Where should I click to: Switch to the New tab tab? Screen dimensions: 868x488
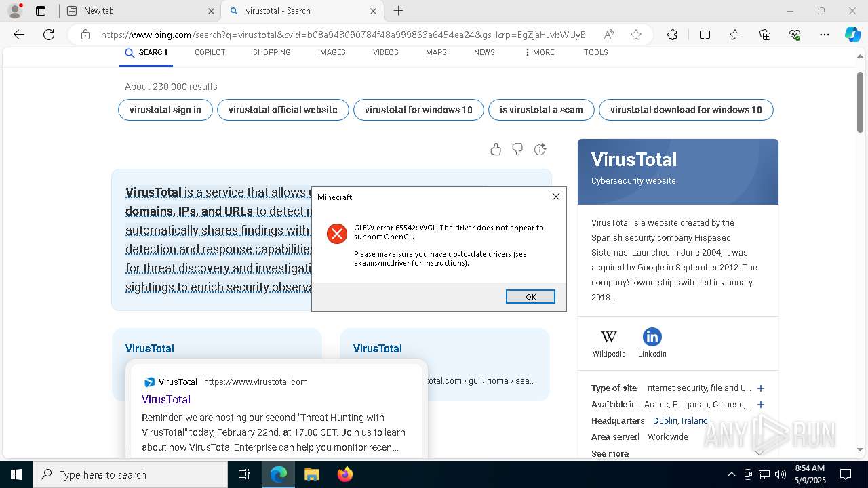click(x=139, y=11)
